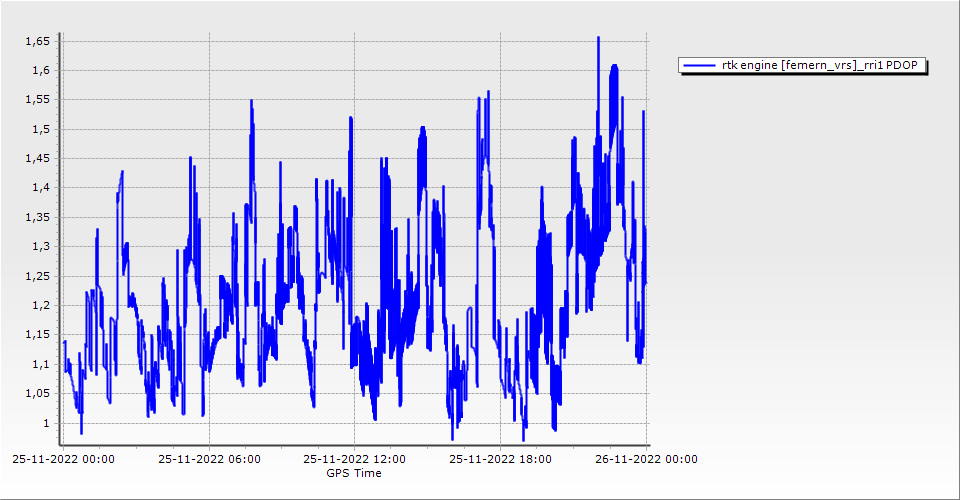
Task: Click the blue line sample in the legend
Action: tap(699, 66)
